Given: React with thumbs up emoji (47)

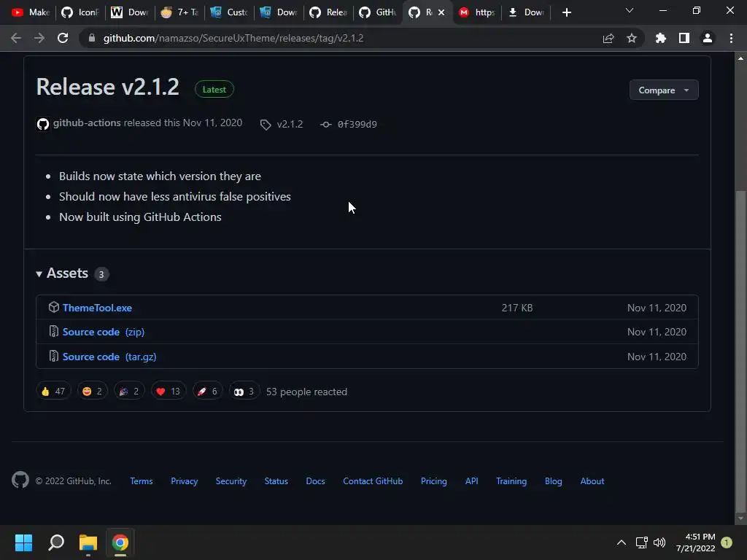Looking at the screenshot, I should (x=53, y=391).
